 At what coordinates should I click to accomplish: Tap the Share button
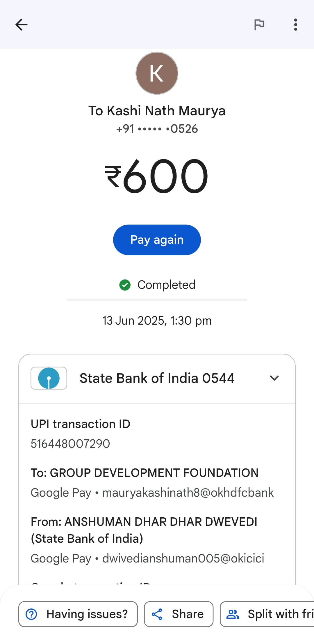point(179,614)
